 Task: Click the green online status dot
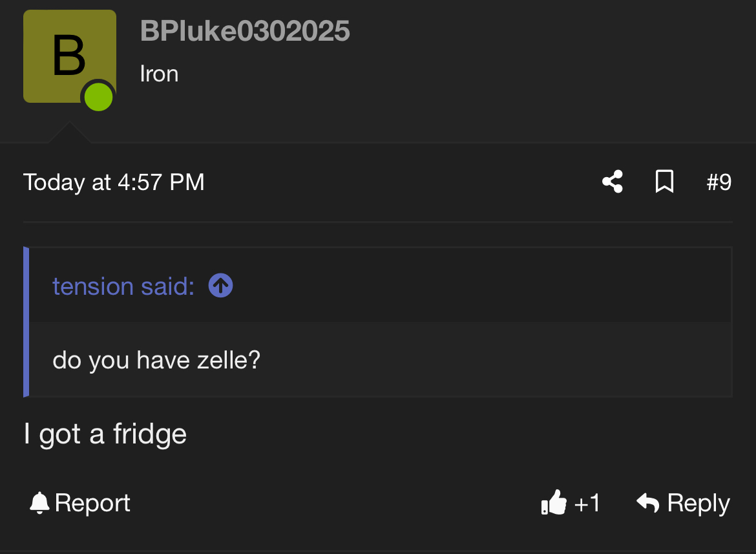pyautogui.click(x=98, y=98)
